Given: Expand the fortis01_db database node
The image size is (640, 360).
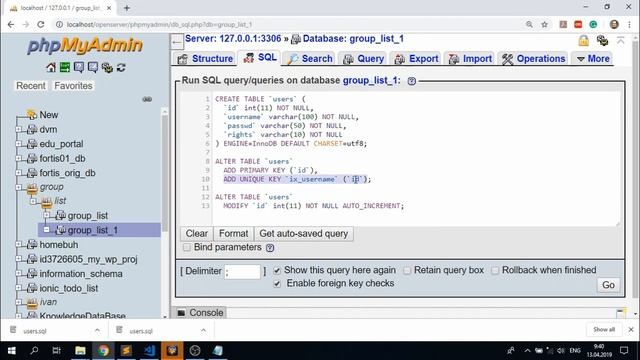Looking at the screenshot, I should coord(18,158).
